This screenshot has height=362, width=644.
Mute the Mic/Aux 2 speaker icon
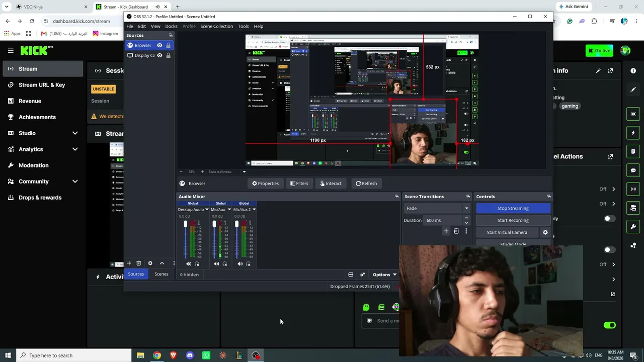240,263
